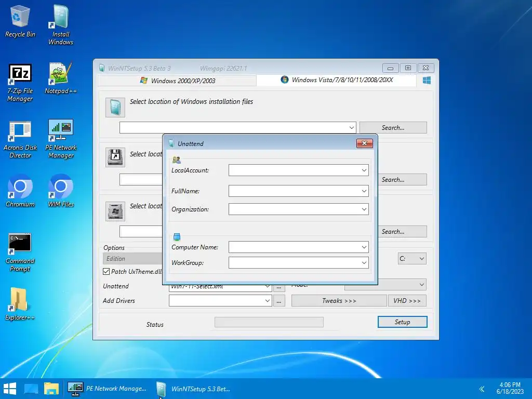This screenshot has height=399, width=532.
Task: Open the Recycle Bin desktop icon
Action: click(x=20, y=21)
